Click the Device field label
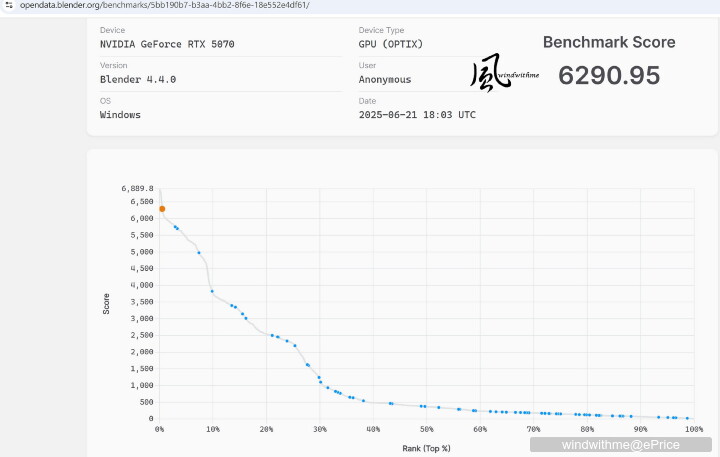 pyautogui.click(x=112, y=30)
